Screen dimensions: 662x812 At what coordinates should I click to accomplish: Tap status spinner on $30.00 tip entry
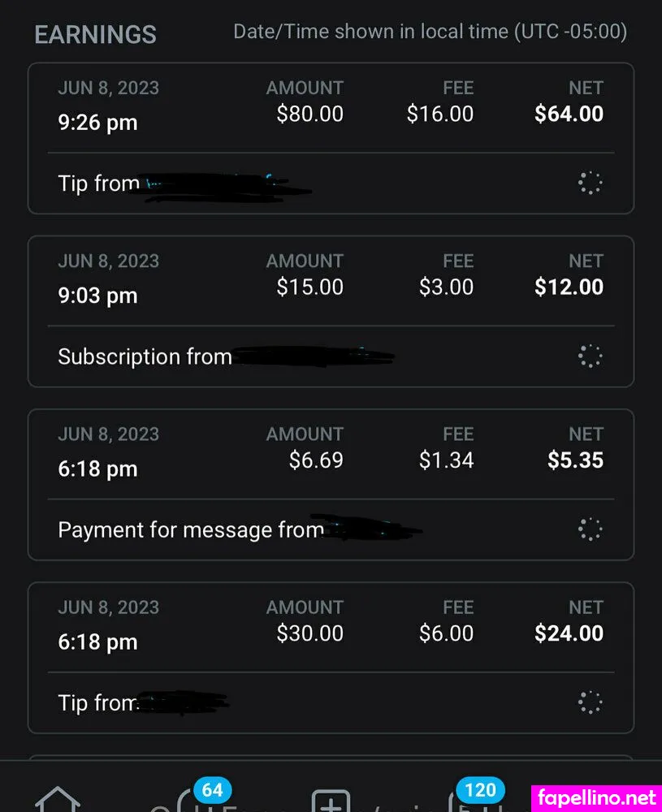tap(591, 702)
